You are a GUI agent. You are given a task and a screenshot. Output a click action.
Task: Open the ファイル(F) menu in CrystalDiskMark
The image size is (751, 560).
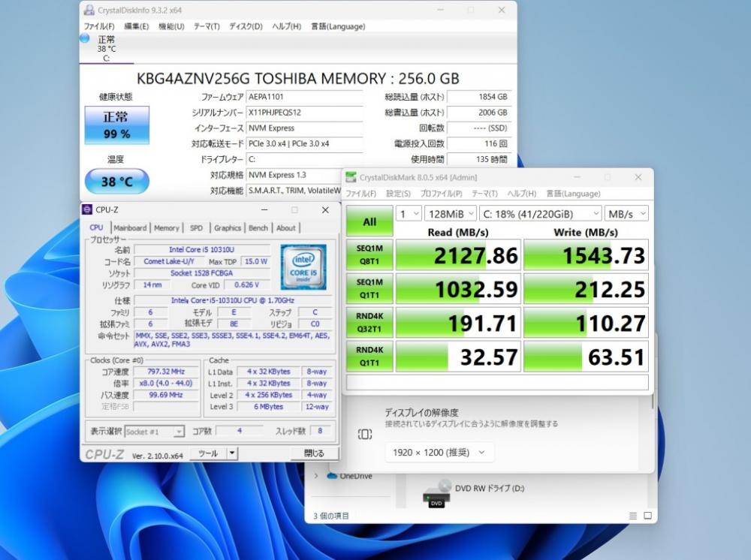point(361,194)
